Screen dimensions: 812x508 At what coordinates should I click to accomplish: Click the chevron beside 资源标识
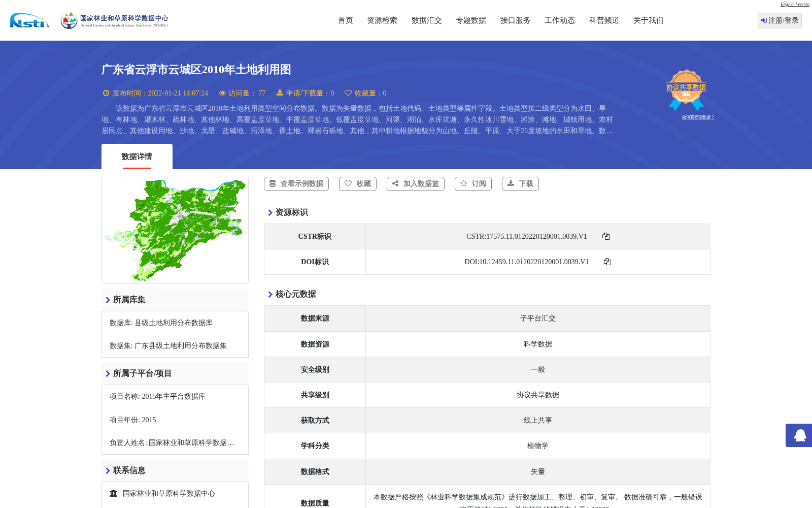[x=270, y=212]
